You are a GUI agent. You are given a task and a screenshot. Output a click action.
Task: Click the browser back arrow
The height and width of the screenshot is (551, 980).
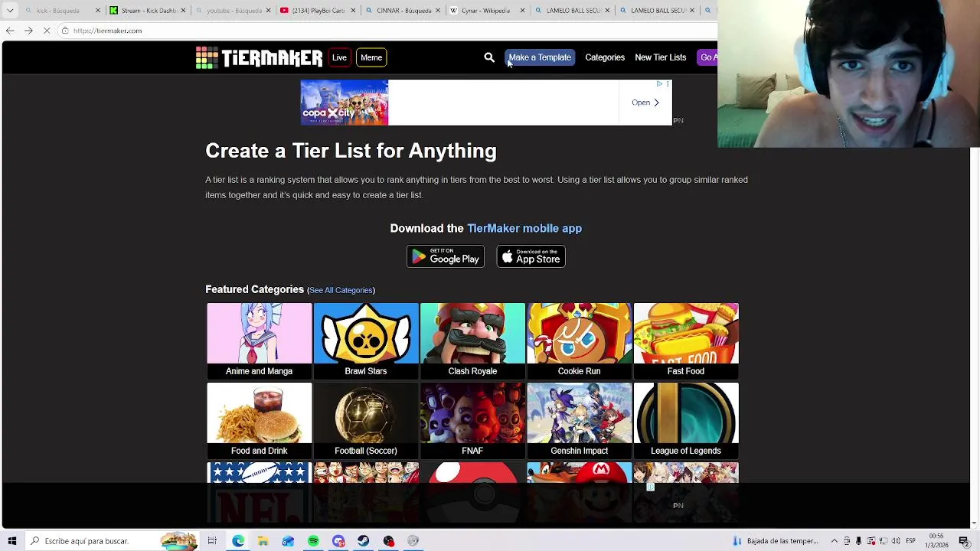(9, 31)
